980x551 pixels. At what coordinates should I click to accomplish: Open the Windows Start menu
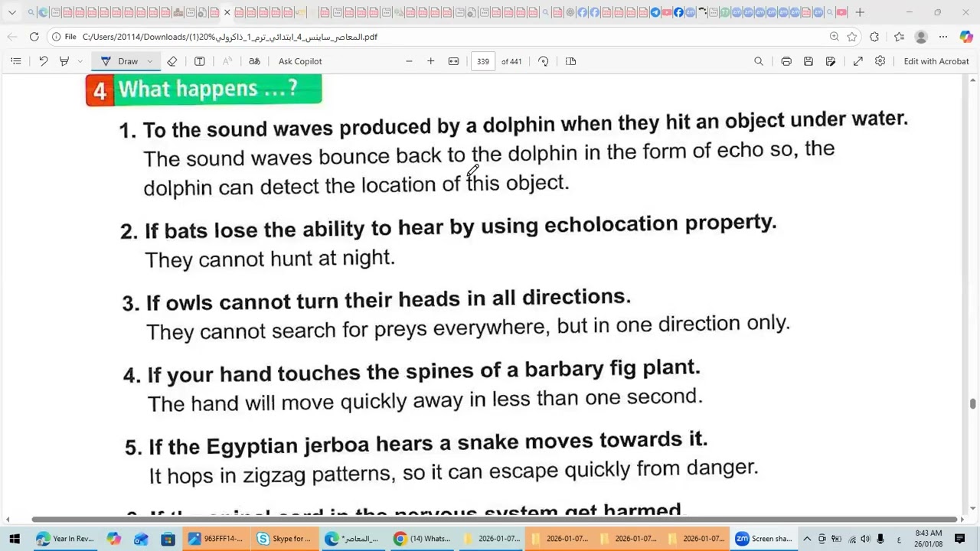[15, 539]
